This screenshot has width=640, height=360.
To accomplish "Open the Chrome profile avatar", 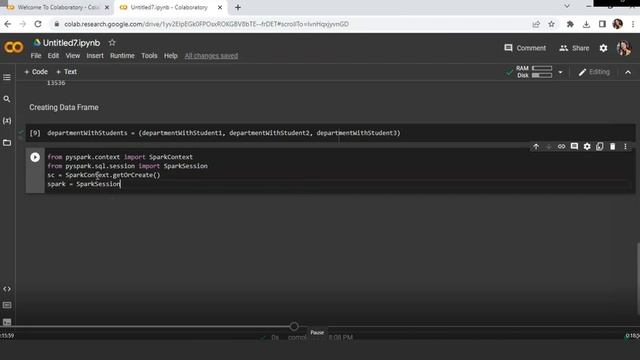I will point(618,24).
